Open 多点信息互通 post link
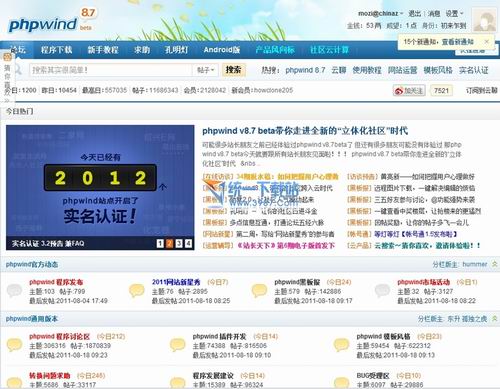Screen dimensions: 500x389 pos(277,223)
